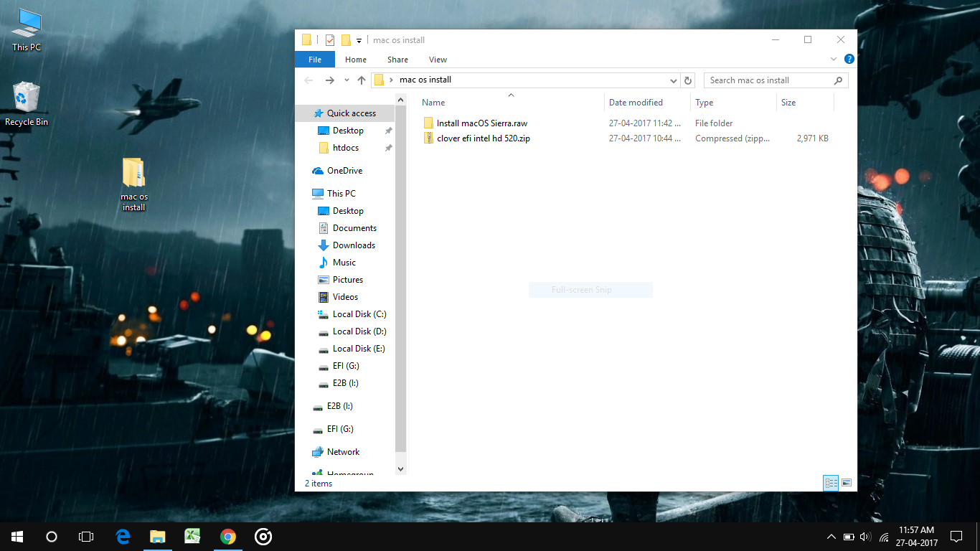Image resolution: width=980 pixels, height=551 pixels.
Task: Click the breadcrumb chevron before 'mac os install'
Action: [391, 80]
